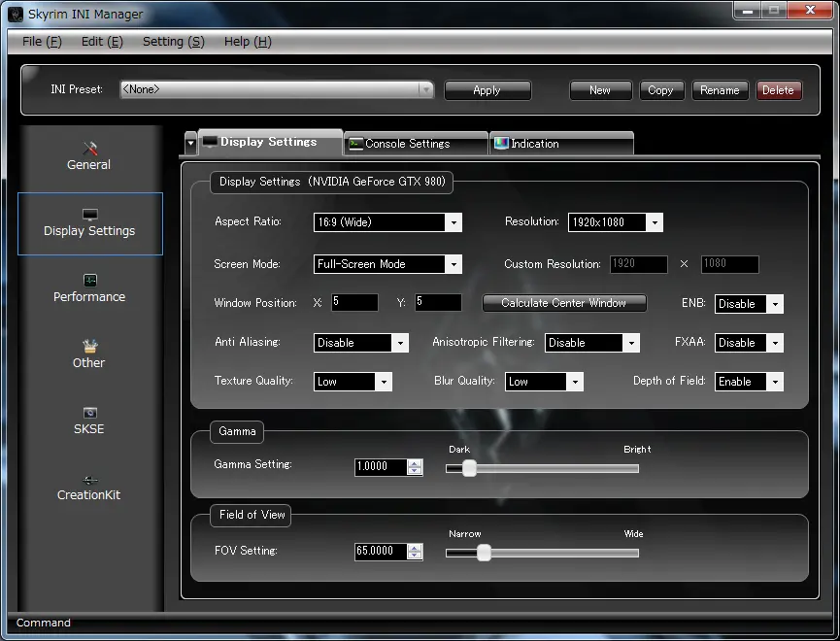The width and height of the screenshot is (840, 641).
Task: Click the Custom Resolution width field
Action: 639,264
